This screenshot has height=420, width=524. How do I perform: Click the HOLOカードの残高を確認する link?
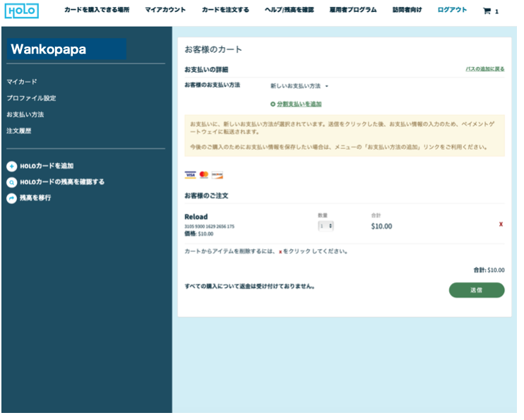click(62, 182)
